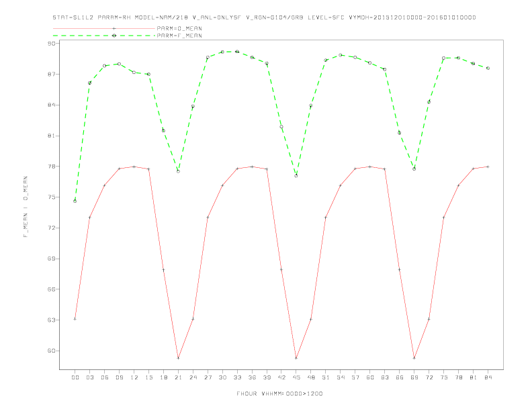Select green F_MEAN dip point at hour 21
Viewport: 532px width, 411px height.
(178, 171)
